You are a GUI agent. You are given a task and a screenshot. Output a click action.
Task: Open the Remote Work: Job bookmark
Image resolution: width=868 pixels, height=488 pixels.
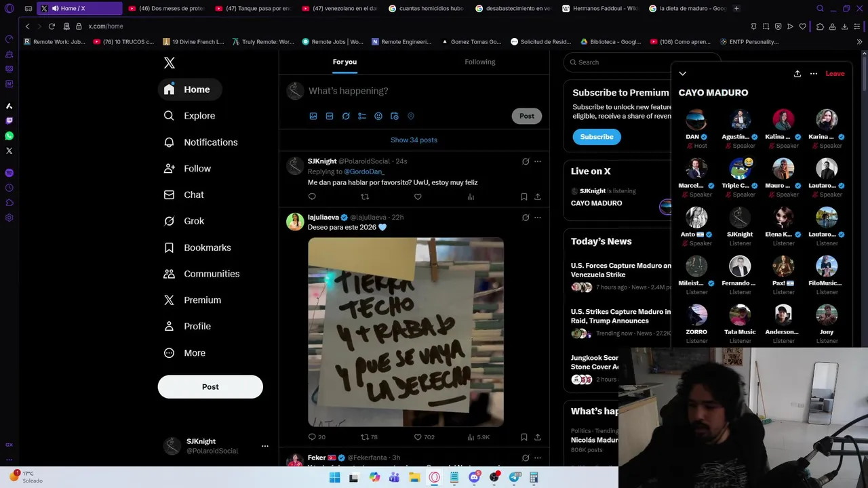click(x=55, y=41)
